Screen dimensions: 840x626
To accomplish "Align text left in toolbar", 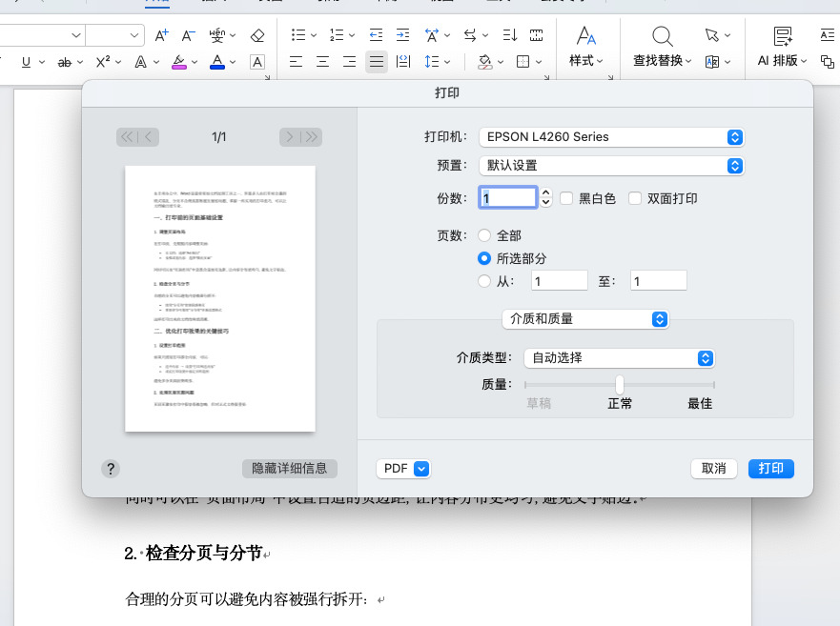I will (x=296, y=62).
